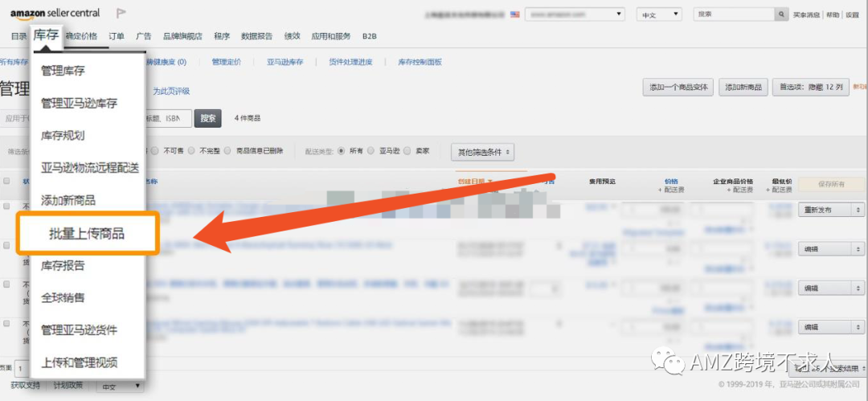
Task: Focus the top 搜索 input field
Action: 734,14
